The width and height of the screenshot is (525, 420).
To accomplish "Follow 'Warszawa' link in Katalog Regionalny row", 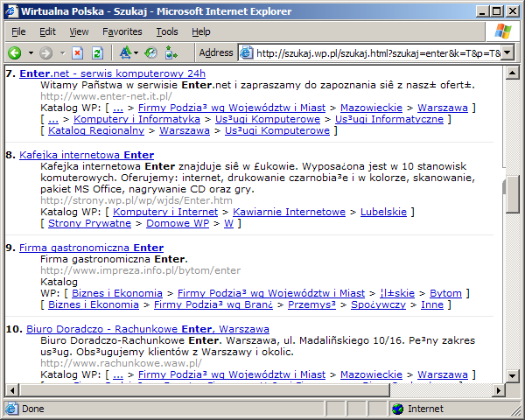I will pyautogui.click(x=185, y=130).
